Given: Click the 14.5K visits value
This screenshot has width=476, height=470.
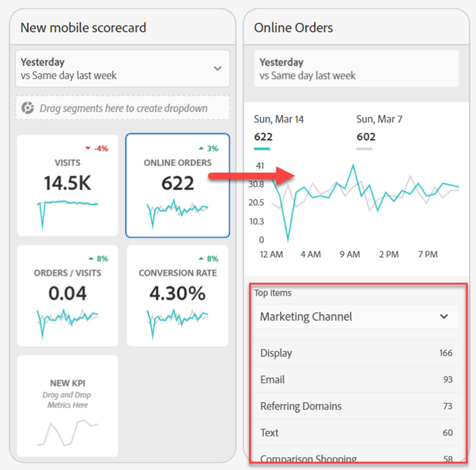Looking at the screenshot, I should (67, 183).
